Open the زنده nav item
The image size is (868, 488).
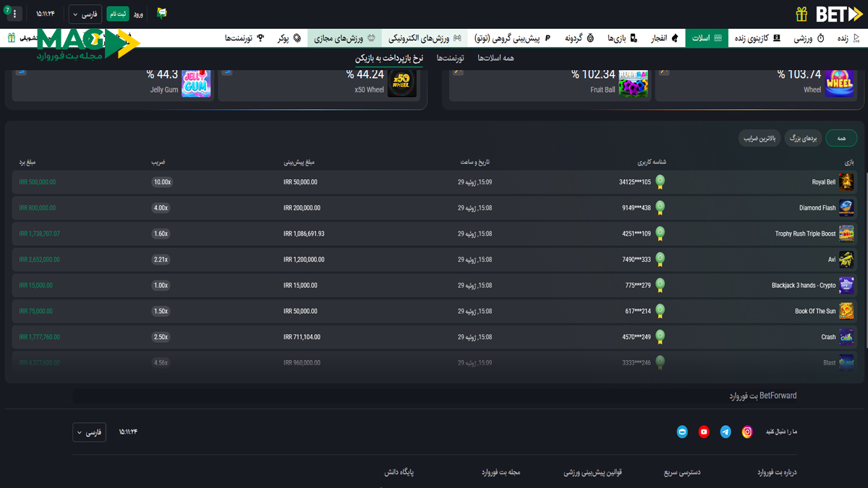click(x=847, y=38)
